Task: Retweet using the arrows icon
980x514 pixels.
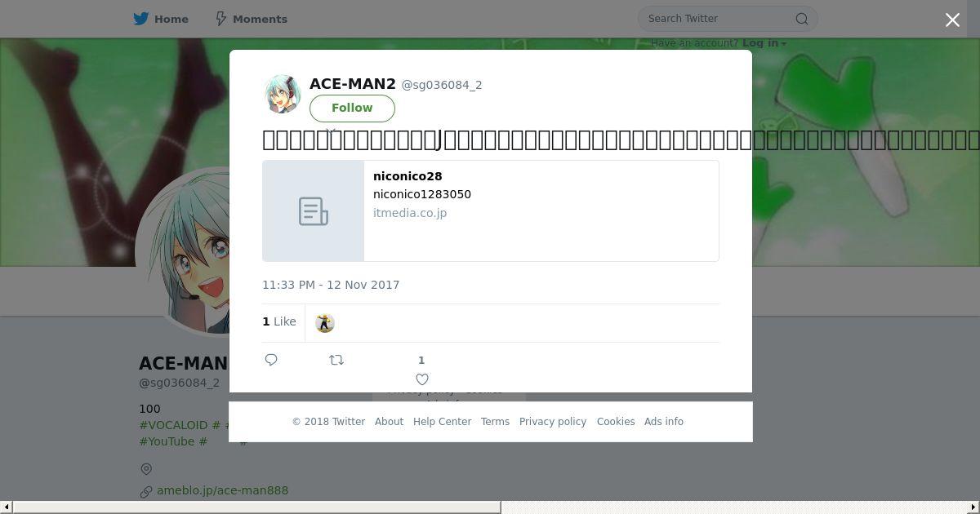Action: pyautogui.click(x=336, y=360)
